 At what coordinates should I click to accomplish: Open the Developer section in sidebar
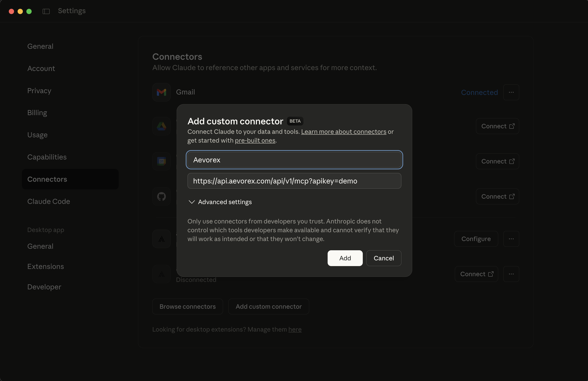[44, 287]
